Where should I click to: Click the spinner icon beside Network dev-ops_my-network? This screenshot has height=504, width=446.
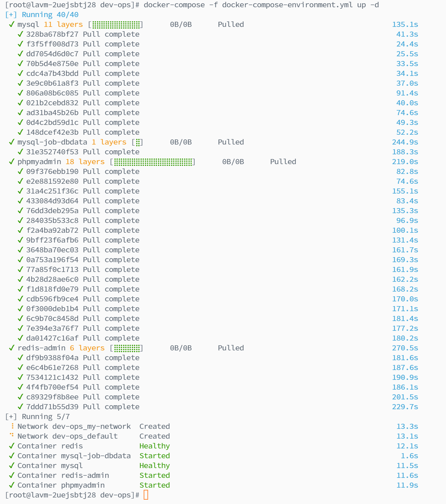coord(12,426)
